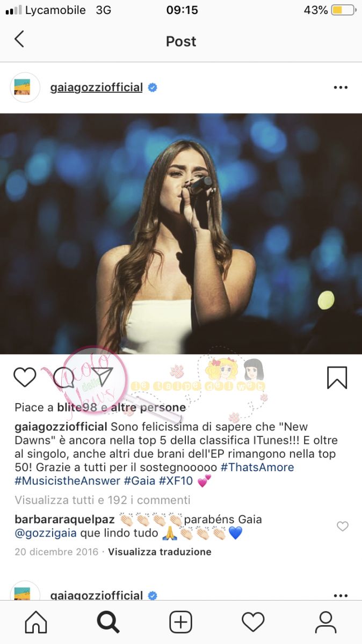
Task: Tap the back arrow in the header
Action: coord(19,39)
